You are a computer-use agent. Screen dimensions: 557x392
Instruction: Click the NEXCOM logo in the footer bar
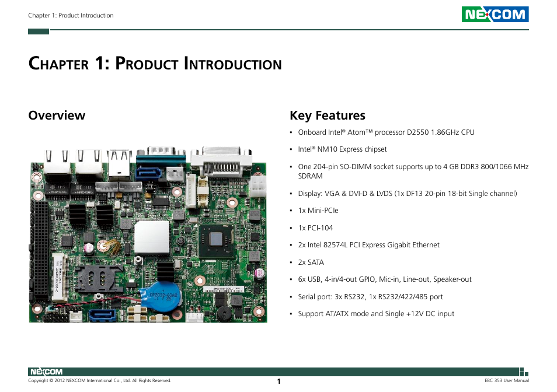pyautogui.click(x=46, y=372)
